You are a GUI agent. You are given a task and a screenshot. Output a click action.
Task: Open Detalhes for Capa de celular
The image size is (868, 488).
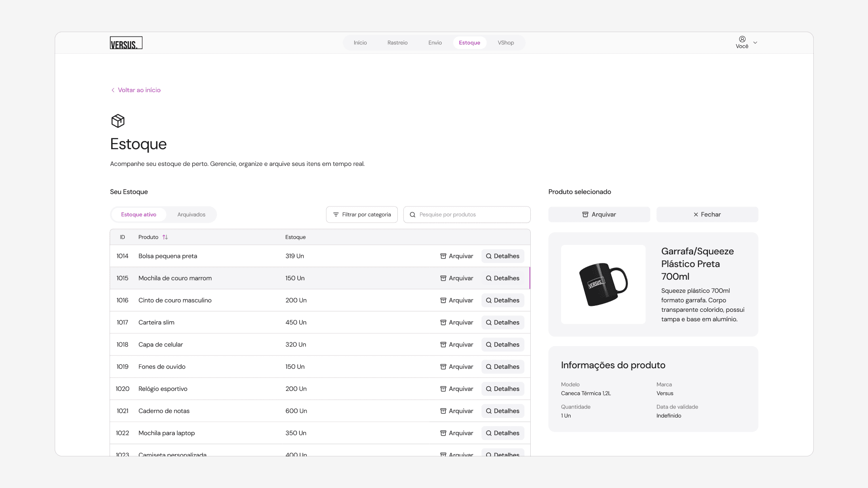(x=502, y=345)
